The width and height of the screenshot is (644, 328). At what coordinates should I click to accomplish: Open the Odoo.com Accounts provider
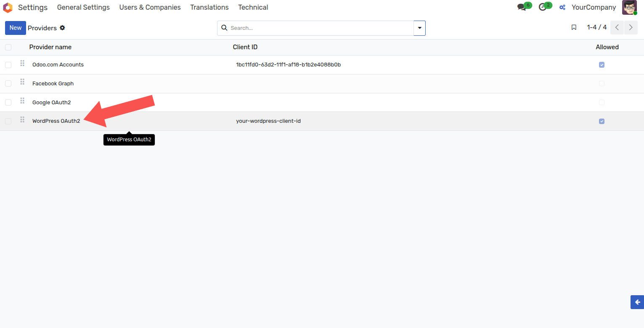point(58,65)
